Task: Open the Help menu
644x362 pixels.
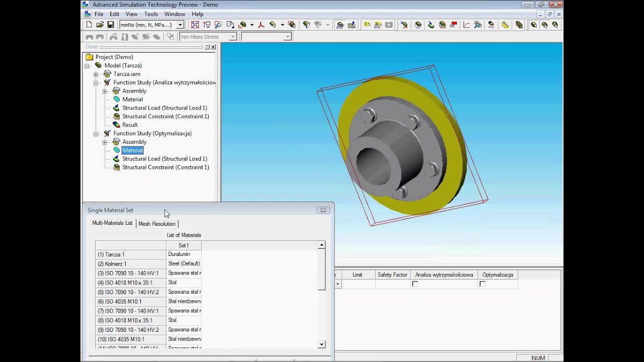Action: (198, 14)
